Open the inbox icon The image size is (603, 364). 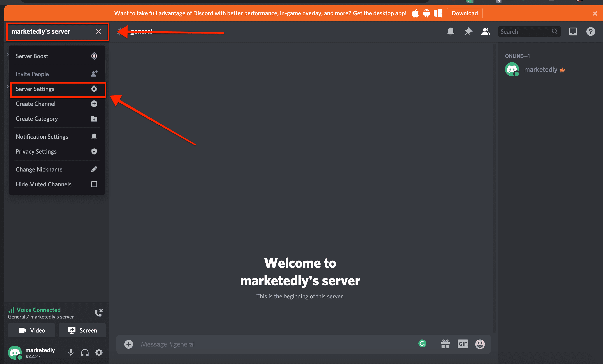(x=573, y=31)
